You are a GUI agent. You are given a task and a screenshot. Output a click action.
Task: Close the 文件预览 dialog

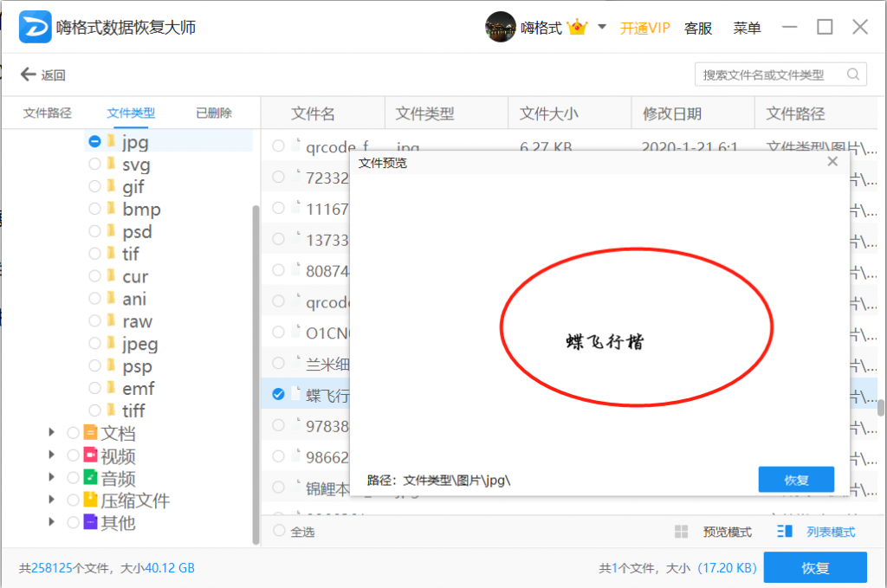point(832,162)
